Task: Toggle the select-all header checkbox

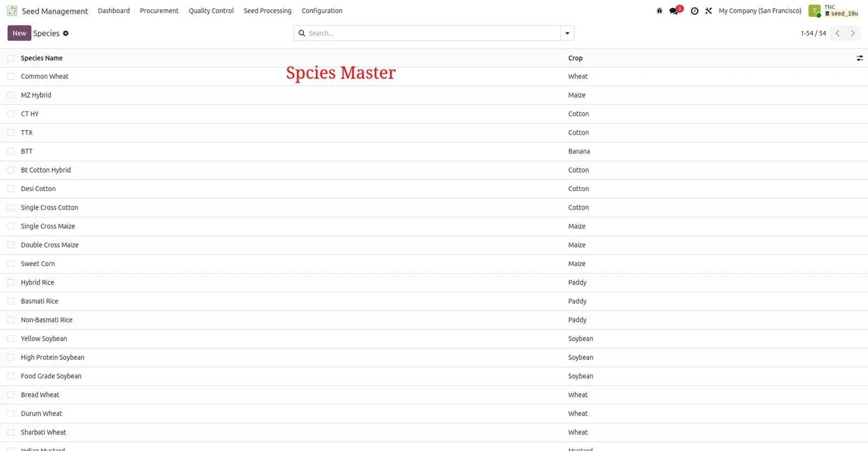Action: pyautogui.click(x=11, y=58)
